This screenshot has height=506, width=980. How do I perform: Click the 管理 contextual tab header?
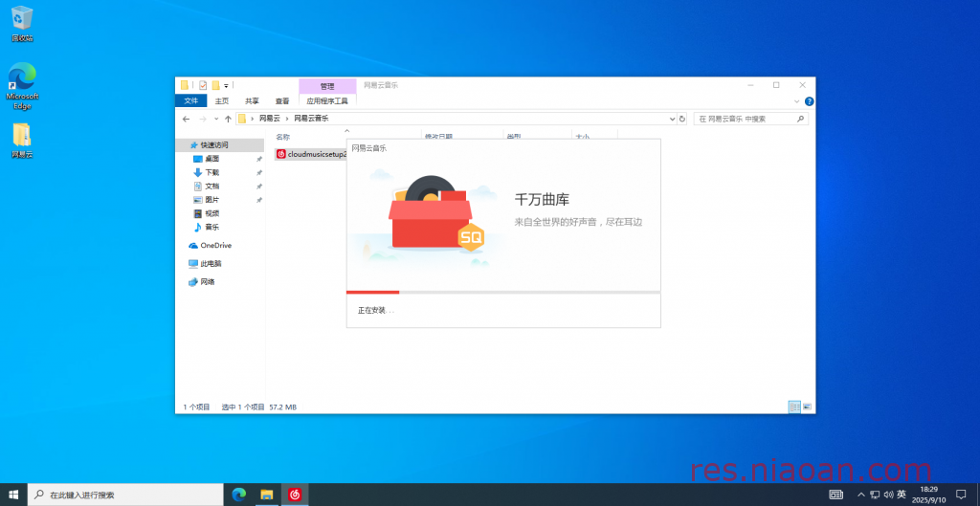tap(327, 86)
